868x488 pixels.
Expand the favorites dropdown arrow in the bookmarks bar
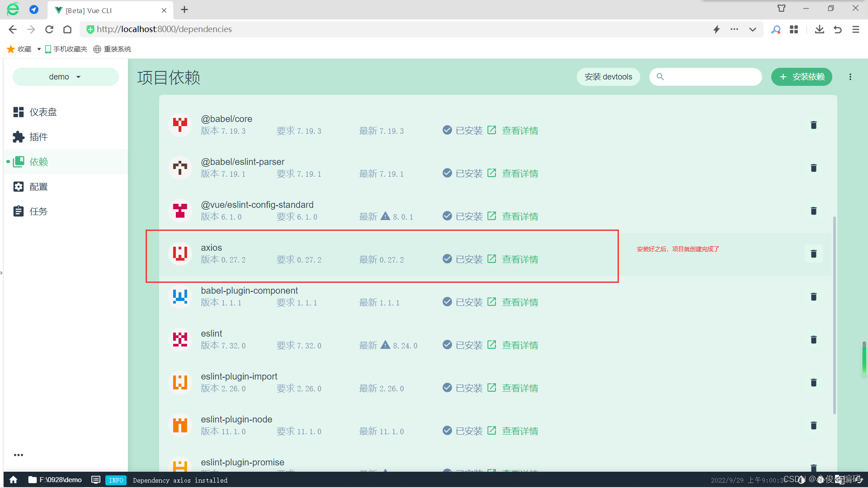pos(39,49)
